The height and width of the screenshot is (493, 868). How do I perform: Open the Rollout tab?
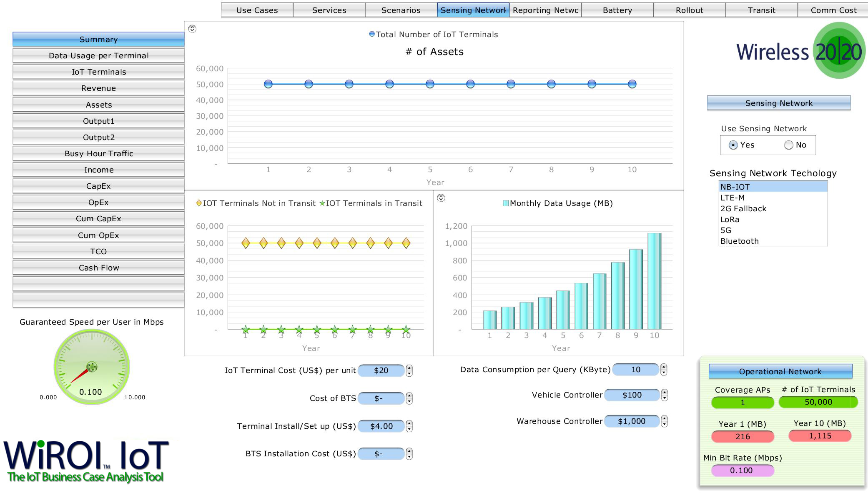pyautogui.click(x=690, y=10)
